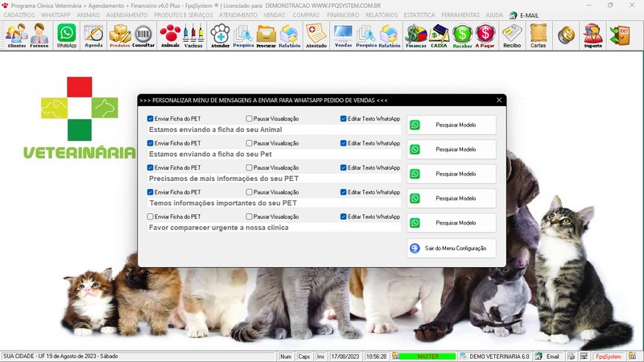Open the Atestado toolbar icon

pyautogui.click(x=316, y=35)
